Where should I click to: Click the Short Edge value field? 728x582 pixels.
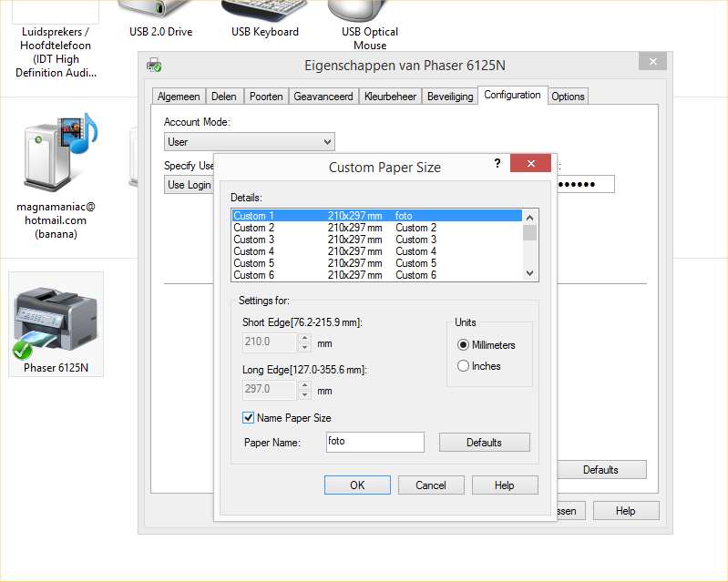(270, 342)
